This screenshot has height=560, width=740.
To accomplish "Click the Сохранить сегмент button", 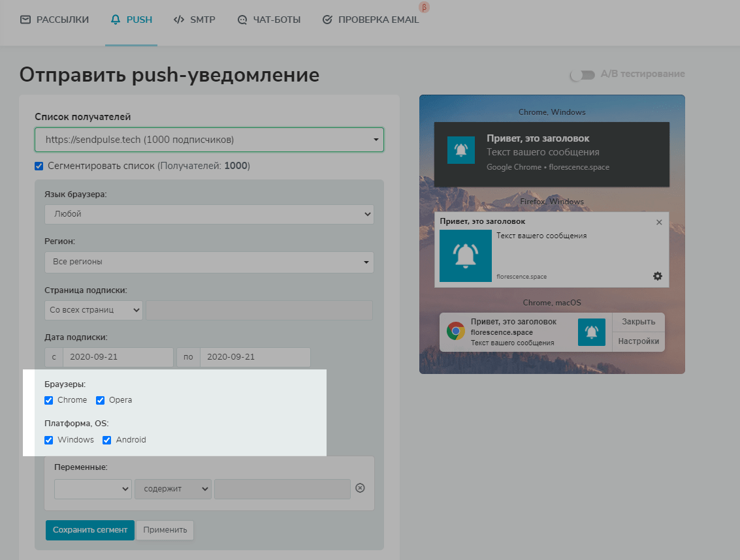I will click(x=89, y=530).
